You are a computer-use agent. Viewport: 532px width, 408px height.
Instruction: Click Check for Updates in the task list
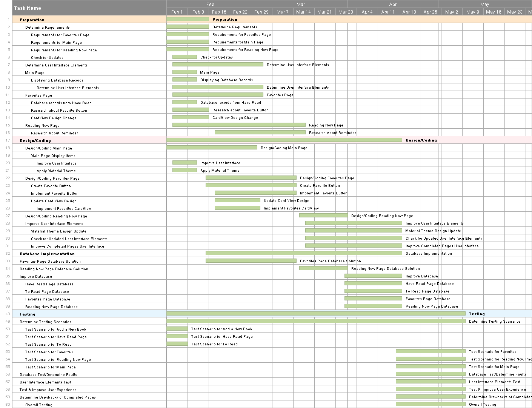[47, 57]
